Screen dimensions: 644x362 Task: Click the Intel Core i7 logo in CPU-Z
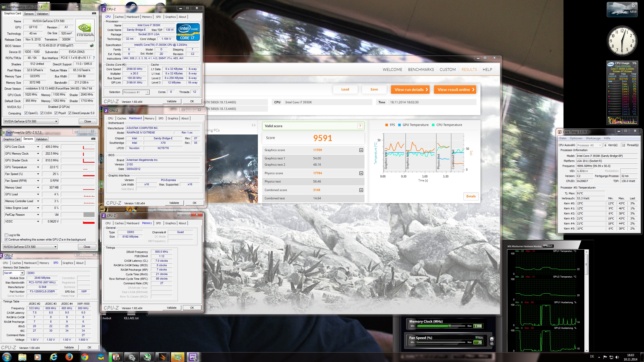tap(188, 32)
